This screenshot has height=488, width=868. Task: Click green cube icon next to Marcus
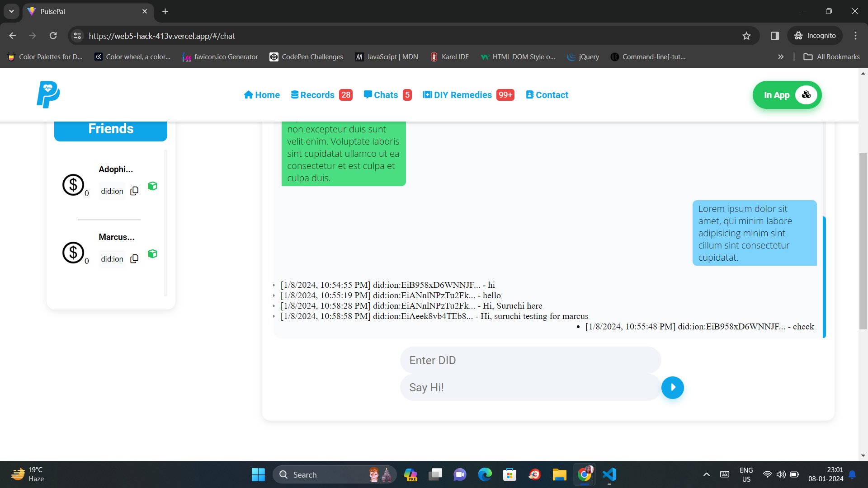152,254
